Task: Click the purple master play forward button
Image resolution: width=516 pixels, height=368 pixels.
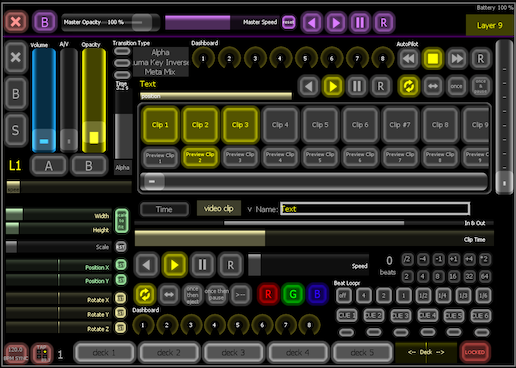Action: tap(336, 23)
